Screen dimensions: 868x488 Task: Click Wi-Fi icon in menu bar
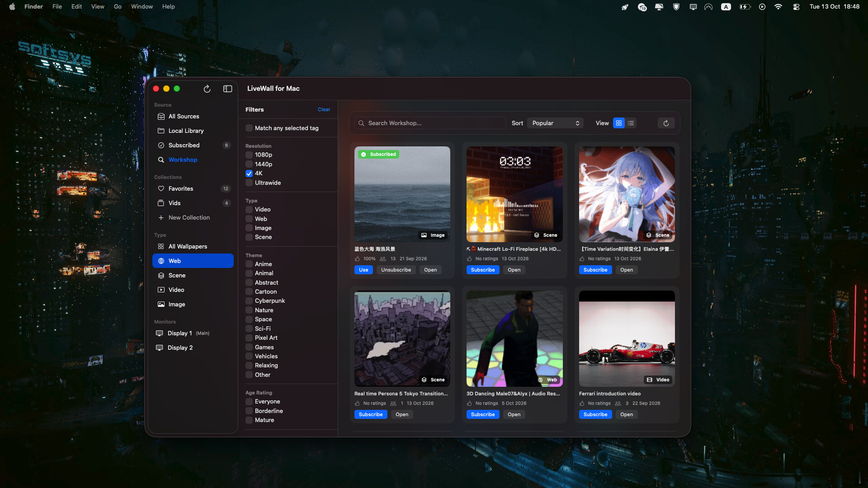778,7
